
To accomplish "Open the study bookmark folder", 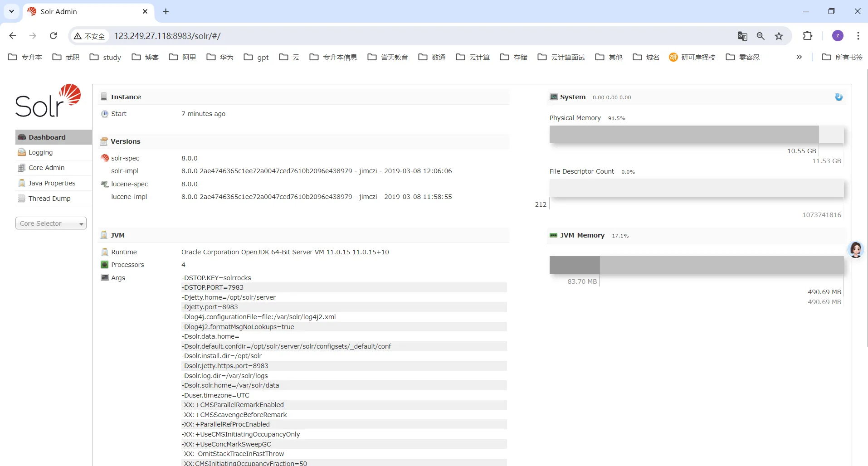I will 105,57.
